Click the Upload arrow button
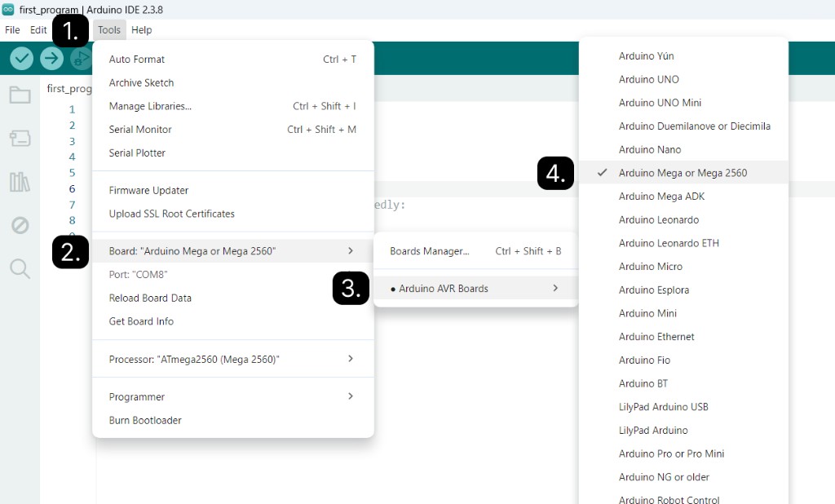 (x=51, y=58)
